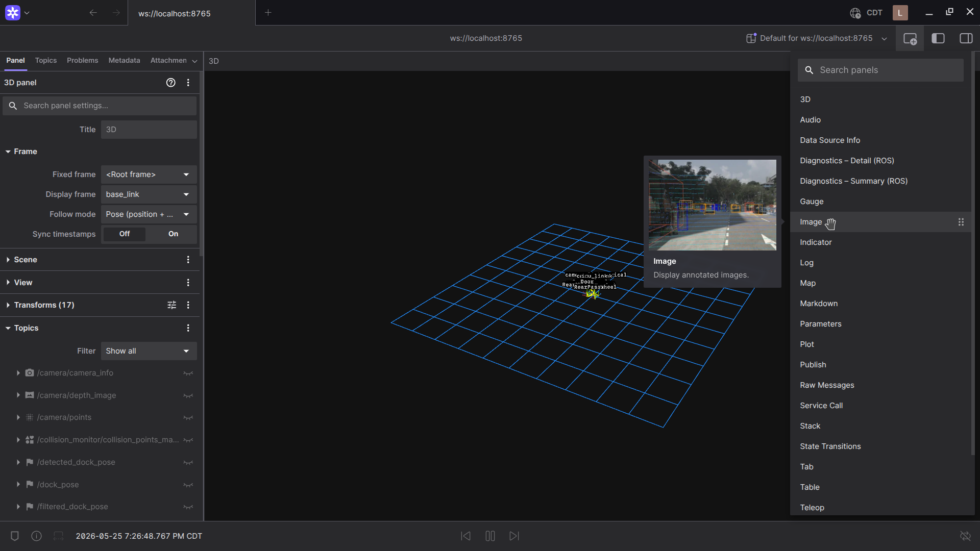The width and height of the screenshot is (980, 551).
Task: Open View section options menu
Action: [188, 283]
